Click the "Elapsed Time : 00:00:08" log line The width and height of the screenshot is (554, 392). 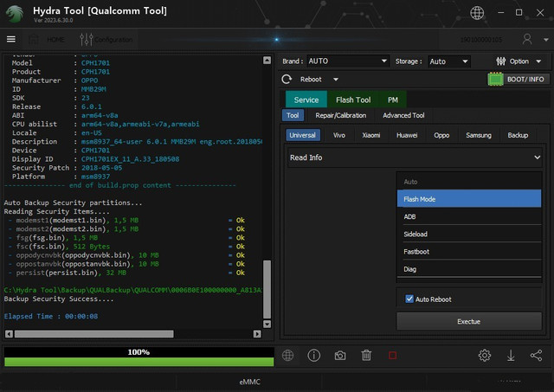(51, 316)
